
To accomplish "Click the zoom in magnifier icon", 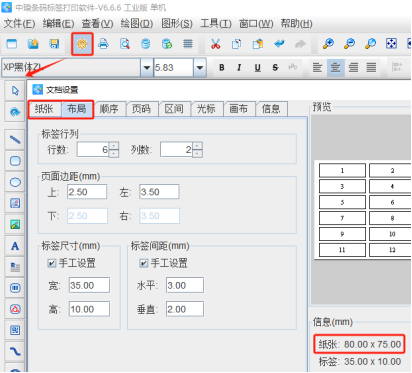I will [x=328, y=44].
